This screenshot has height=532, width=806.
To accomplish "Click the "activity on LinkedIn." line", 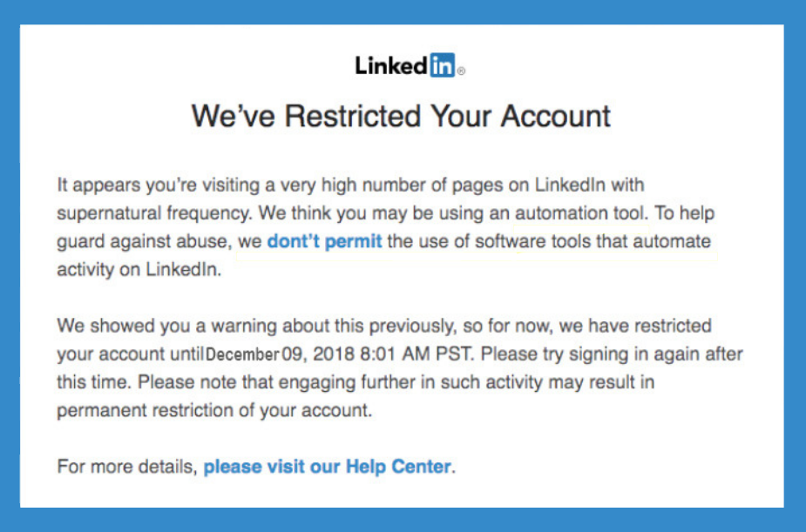I will point(139,269).
